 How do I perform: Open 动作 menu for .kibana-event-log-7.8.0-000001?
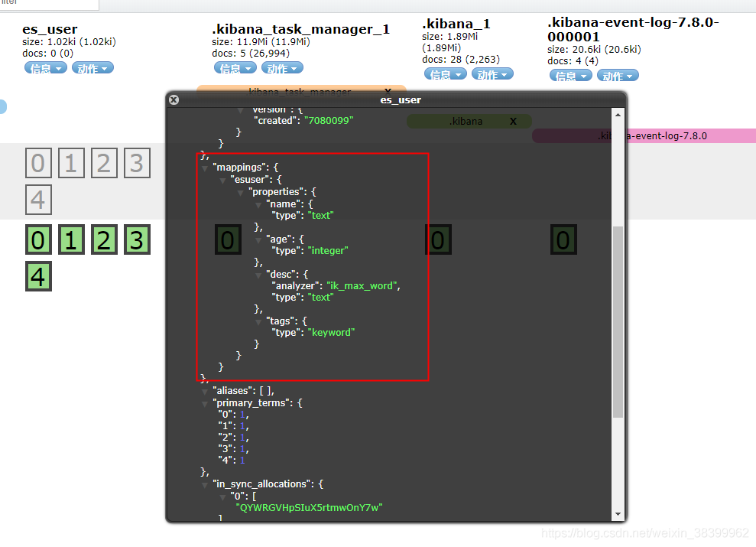[x=618, y=76]
